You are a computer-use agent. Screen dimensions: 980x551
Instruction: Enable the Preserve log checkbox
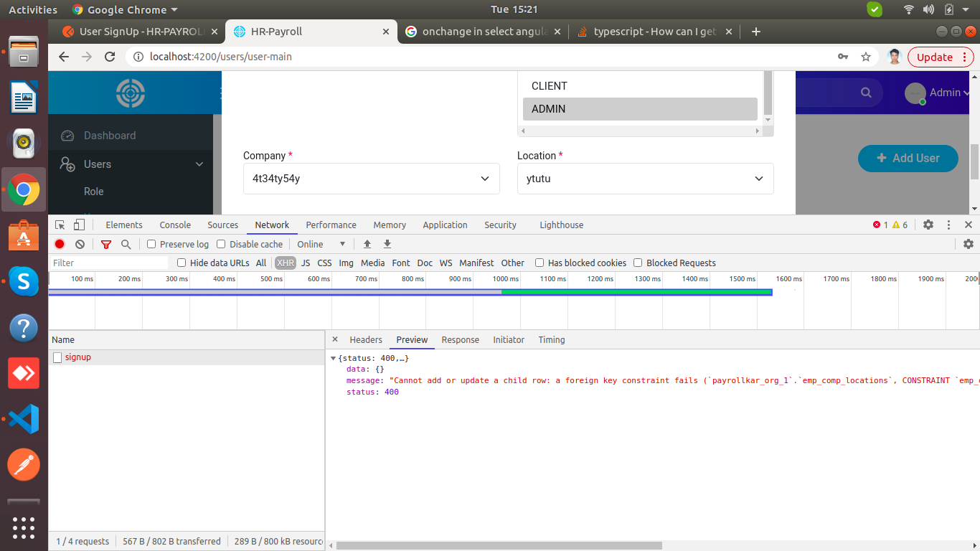tap(151, 244)
